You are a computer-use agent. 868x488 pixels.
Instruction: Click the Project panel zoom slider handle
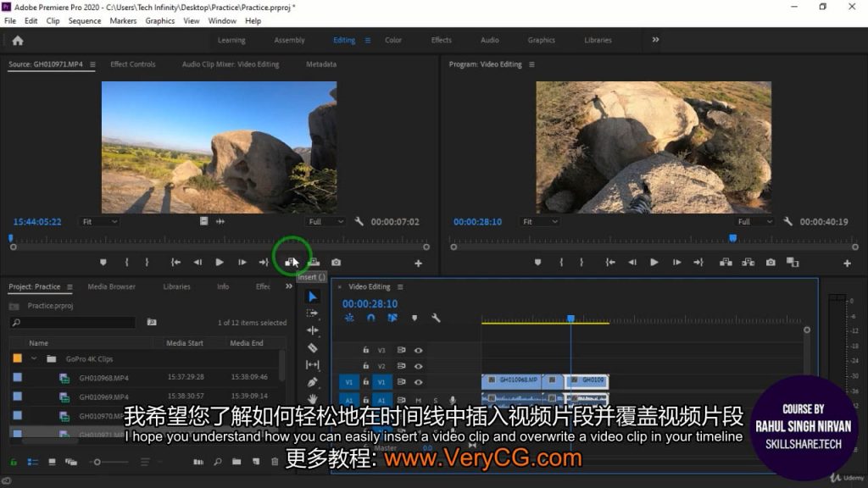pos(97,462)
